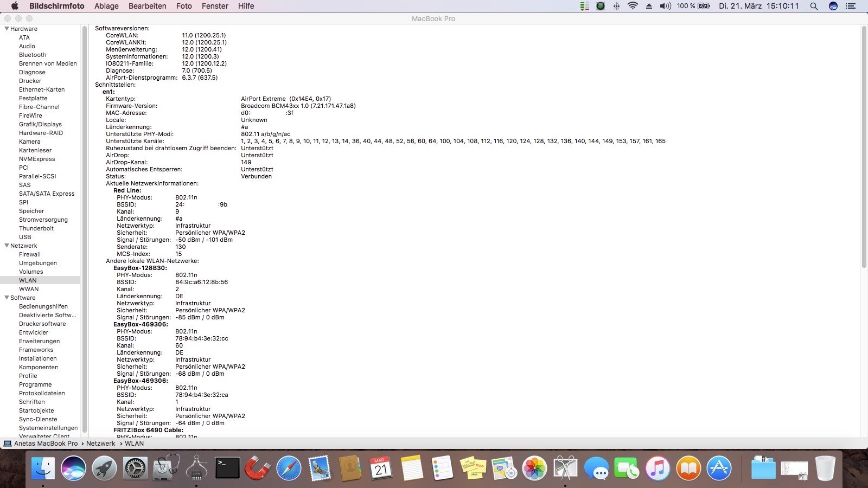Screen dimensions: 868x488
Task: Launch Siri from the Dock
Action: tap(73, 467)
